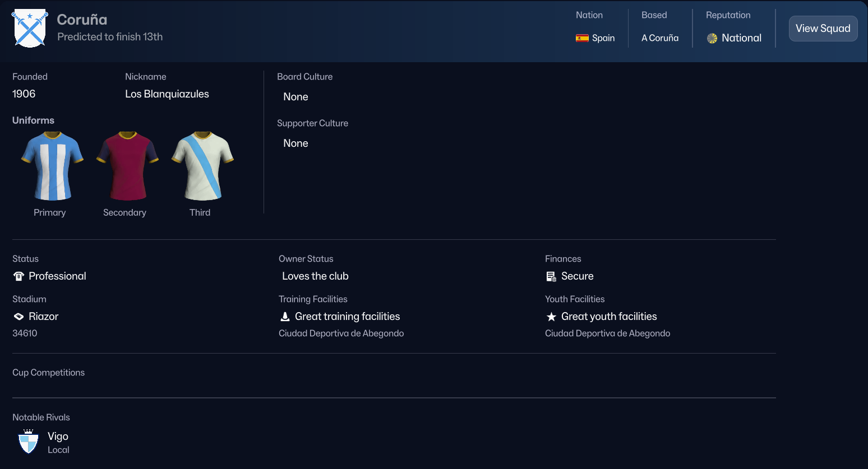Click the National reputation icon
The height and width of the screenshot is (469, 868).
pyautogui.click(x=713, y=38)
